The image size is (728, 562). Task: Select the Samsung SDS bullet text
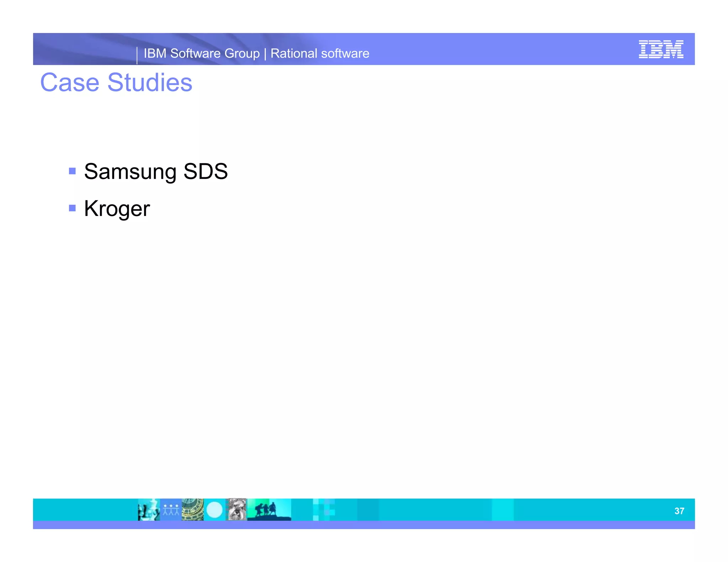tap(156, 171)
